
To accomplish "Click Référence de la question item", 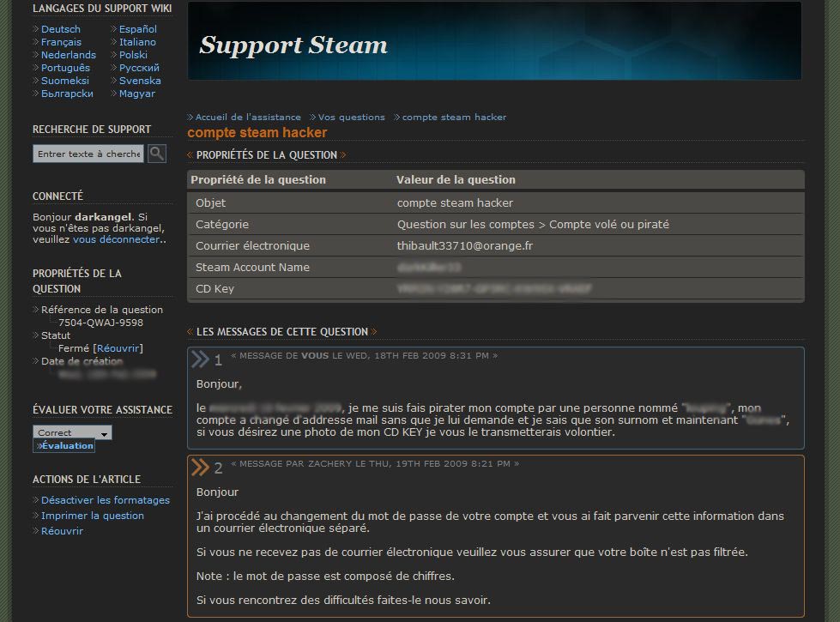I will click(102, 310).
